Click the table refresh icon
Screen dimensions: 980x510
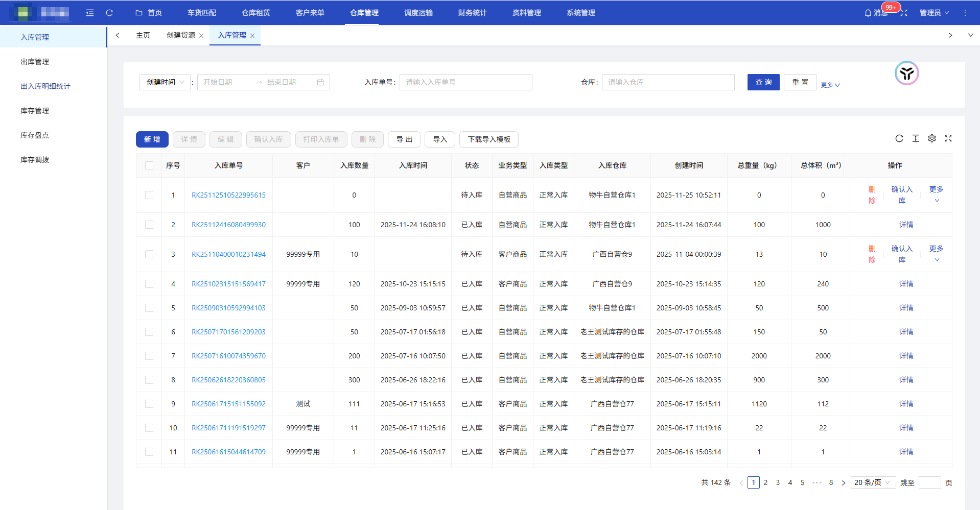pos(899,138)
